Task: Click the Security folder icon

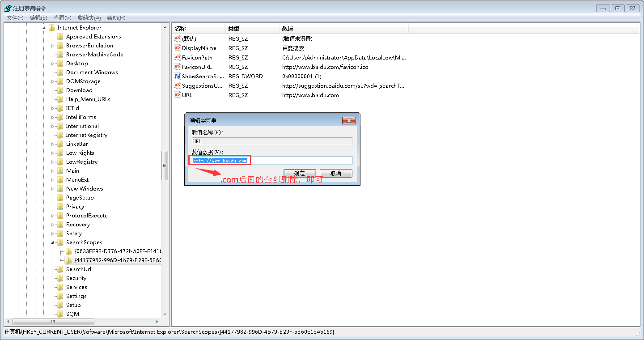Action: point(60,278)
